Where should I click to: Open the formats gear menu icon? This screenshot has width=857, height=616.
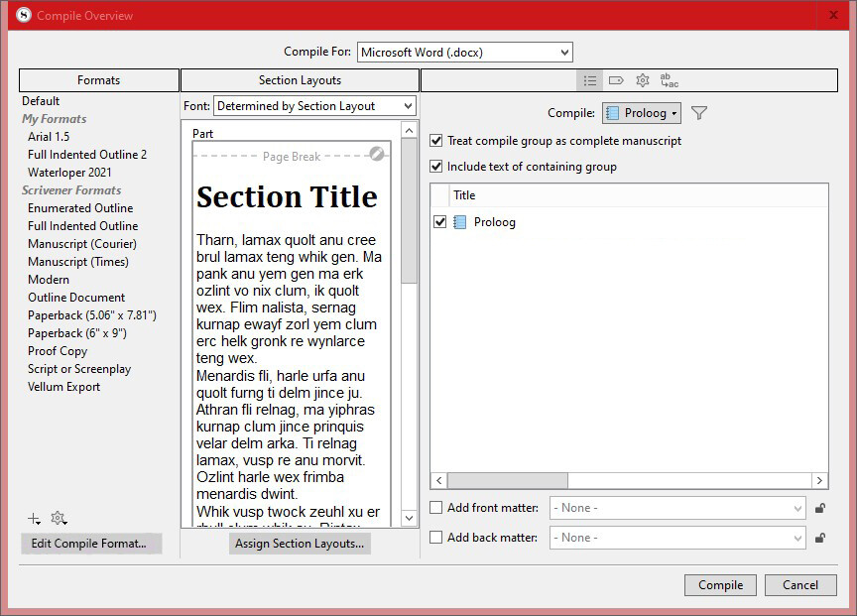point(59,518)
